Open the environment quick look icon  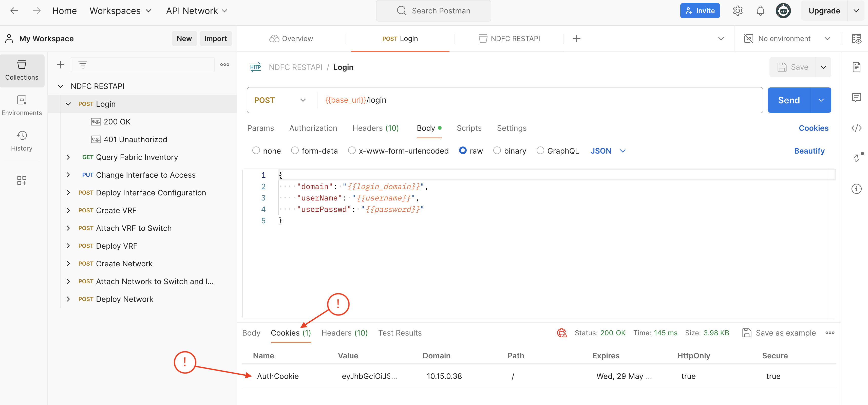pos(857,39)
